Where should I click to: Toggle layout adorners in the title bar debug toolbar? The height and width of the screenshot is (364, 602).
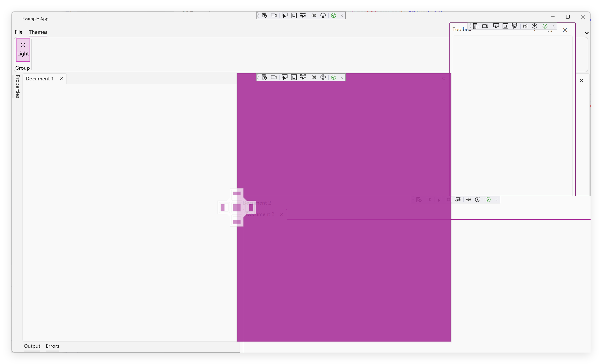(294, 15)
